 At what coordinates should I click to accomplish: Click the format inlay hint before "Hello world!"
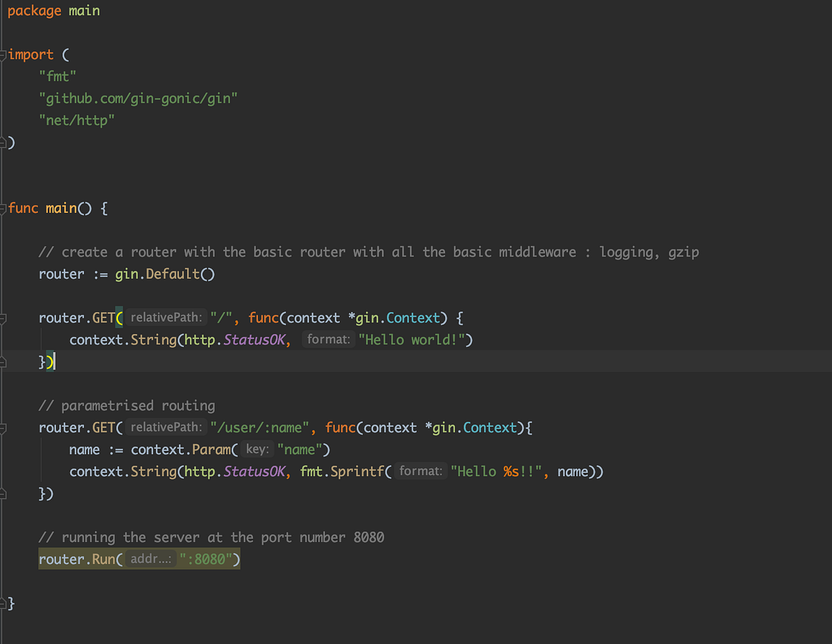327,339
